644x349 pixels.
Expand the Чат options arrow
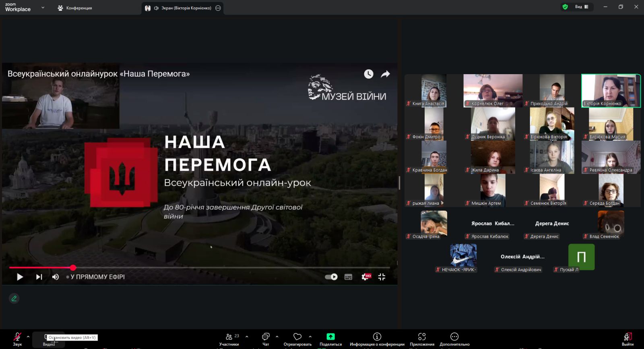[277, 337]
